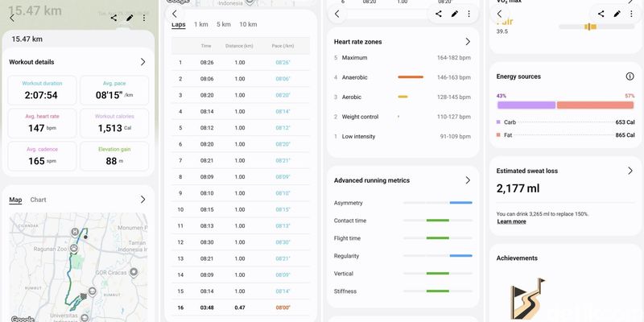Image resolution: width=644 pixels, height=322 pixels.
Task: Edit from the heart rate zones screen
Action: 454,14
